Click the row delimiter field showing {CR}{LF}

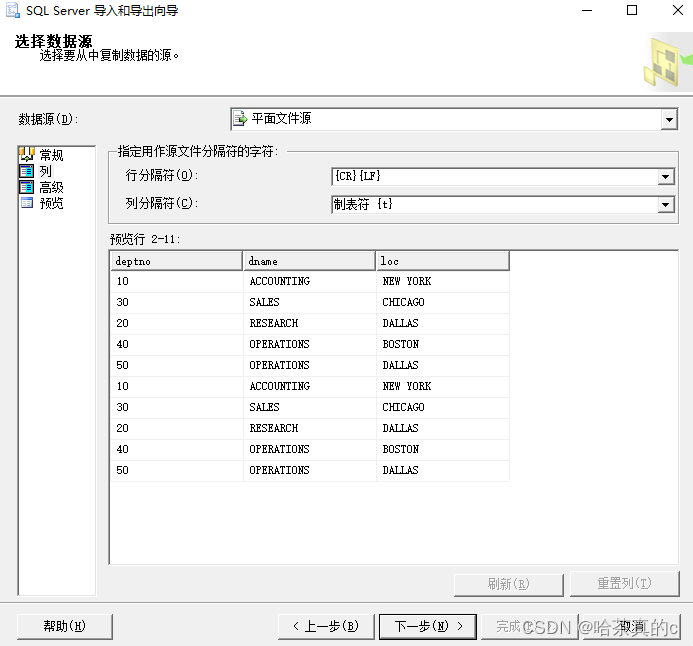(503, 177)
